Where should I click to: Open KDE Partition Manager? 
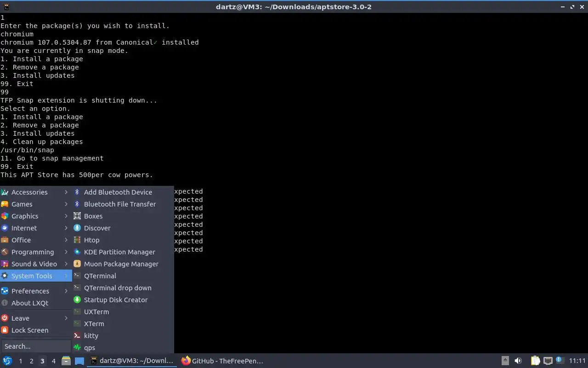(123, 252)
